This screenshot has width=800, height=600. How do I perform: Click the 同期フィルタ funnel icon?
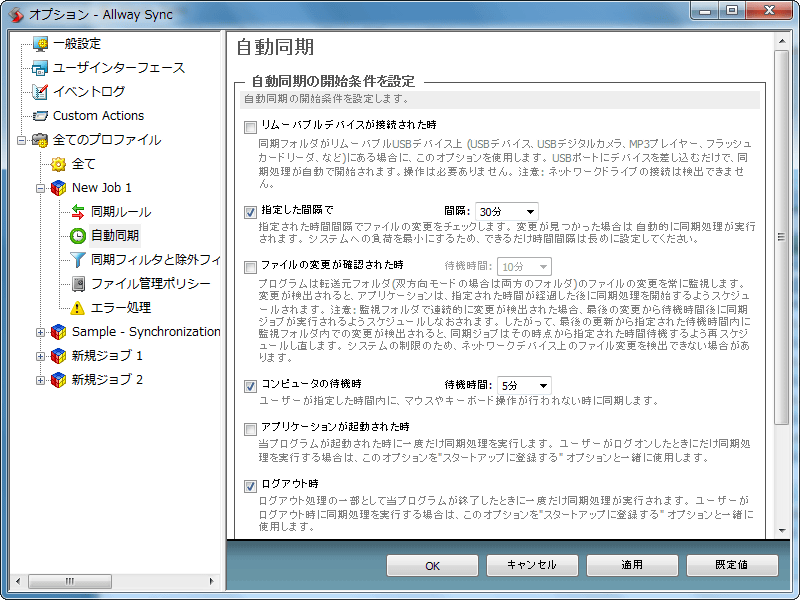(x=78, y=260)
